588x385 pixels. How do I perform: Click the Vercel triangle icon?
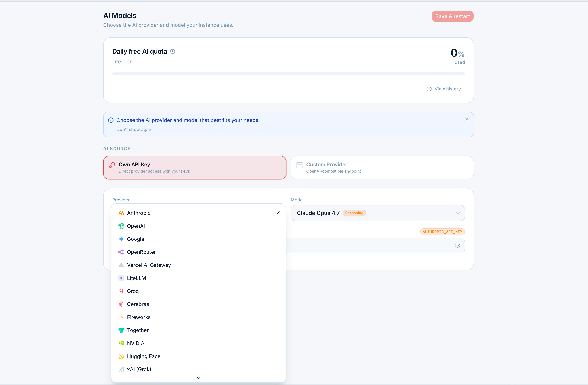[x=121, y=265]
